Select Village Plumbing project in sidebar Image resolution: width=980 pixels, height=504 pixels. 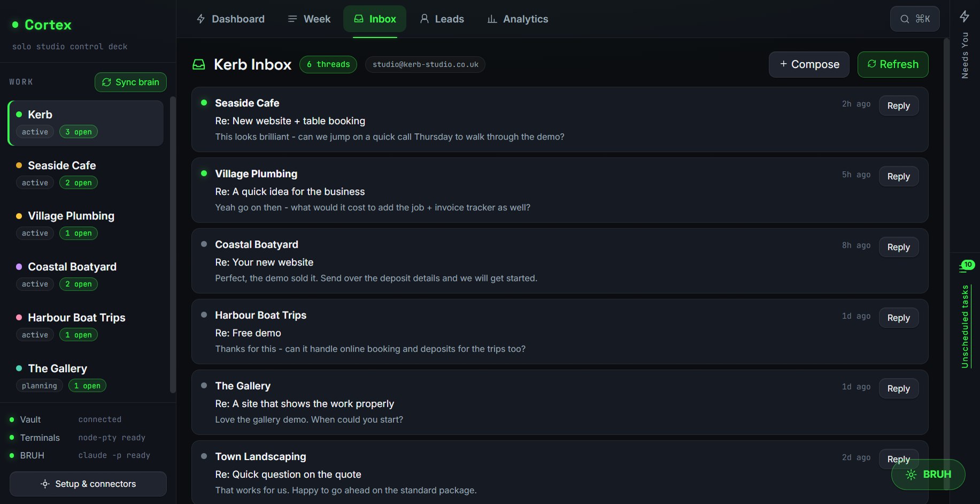coord(86,224)
